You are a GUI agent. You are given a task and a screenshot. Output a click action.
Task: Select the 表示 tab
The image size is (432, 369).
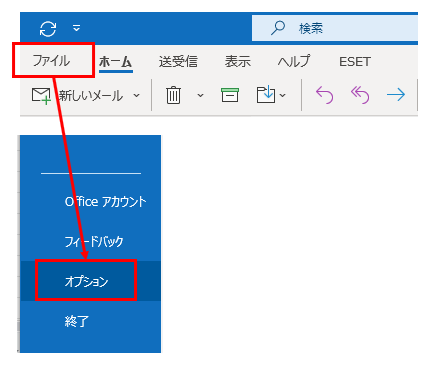237,62
